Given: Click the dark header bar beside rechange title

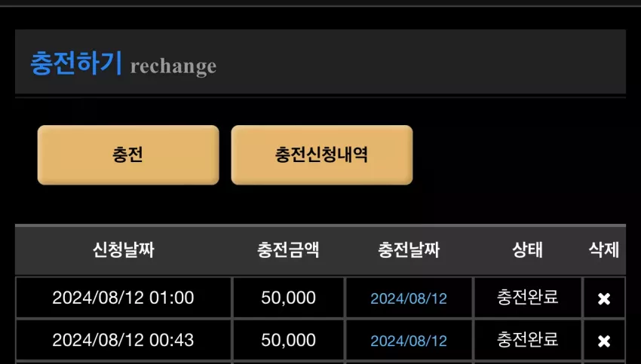Looking at the screenshot, I should (421, 62).
